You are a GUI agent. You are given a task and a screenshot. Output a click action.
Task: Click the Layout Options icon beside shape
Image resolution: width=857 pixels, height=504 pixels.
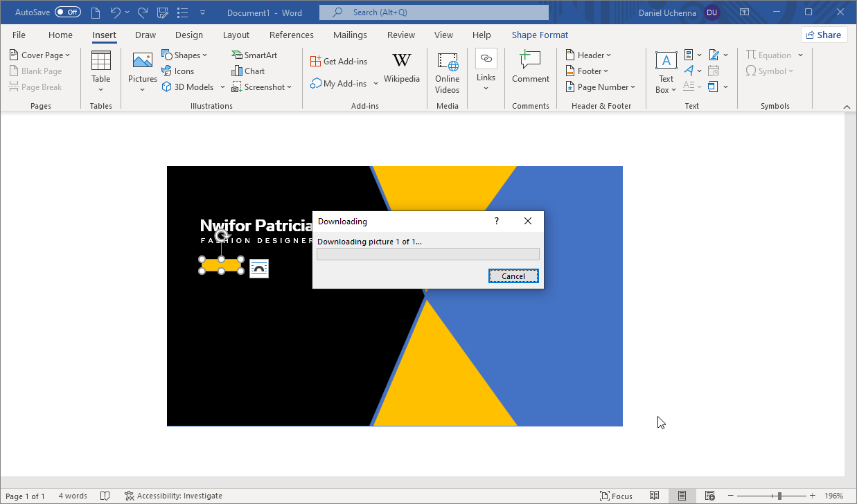click(259, 269)
